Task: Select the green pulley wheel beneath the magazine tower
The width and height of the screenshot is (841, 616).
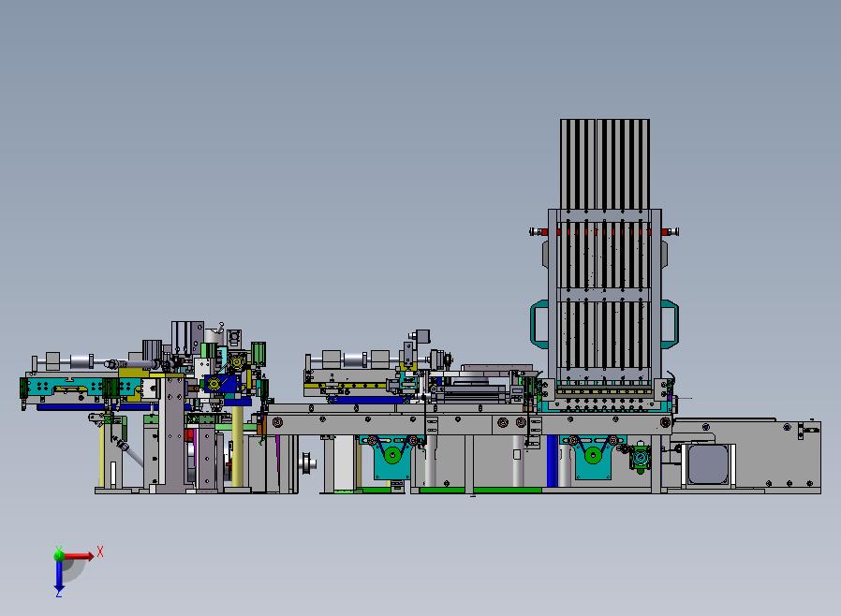Action: pos(593,456)
